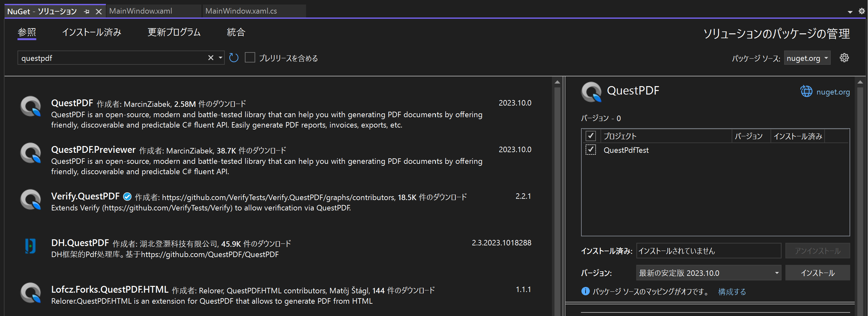
Task: Click inside the questpdf search field
Action: pos(101,58)
